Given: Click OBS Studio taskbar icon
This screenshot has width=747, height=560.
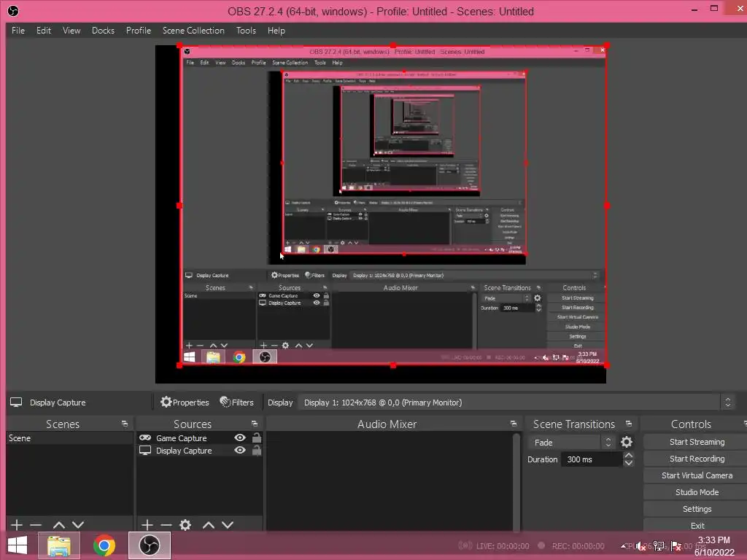Looking at the screenshot, I should click(149, 545).
